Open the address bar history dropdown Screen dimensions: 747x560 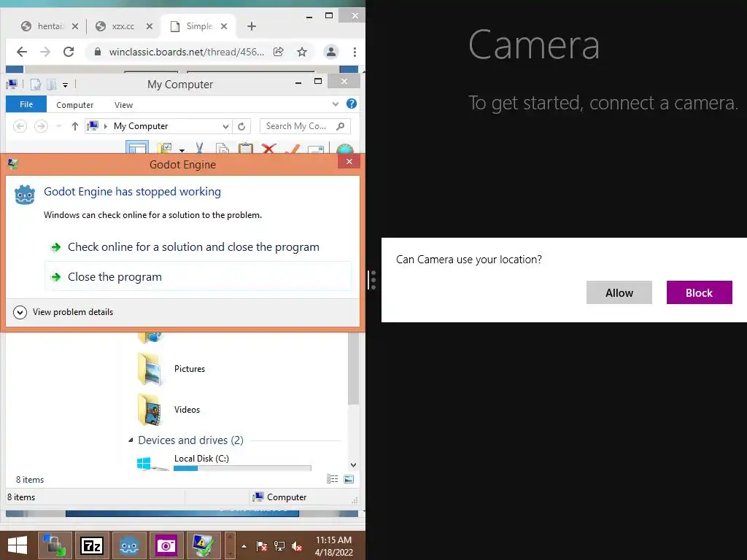(x=226, y=127)
